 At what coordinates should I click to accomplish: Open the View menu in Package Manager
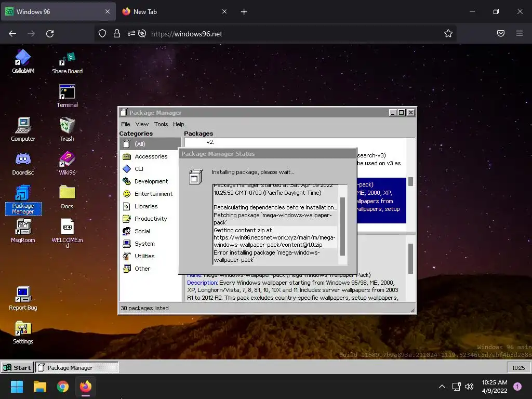tap(142, 124)
